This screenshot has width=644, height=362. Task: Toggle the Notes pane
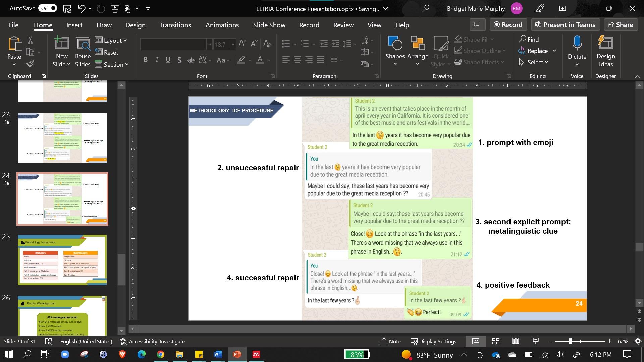pyautogui.click(x=391, y=341)
